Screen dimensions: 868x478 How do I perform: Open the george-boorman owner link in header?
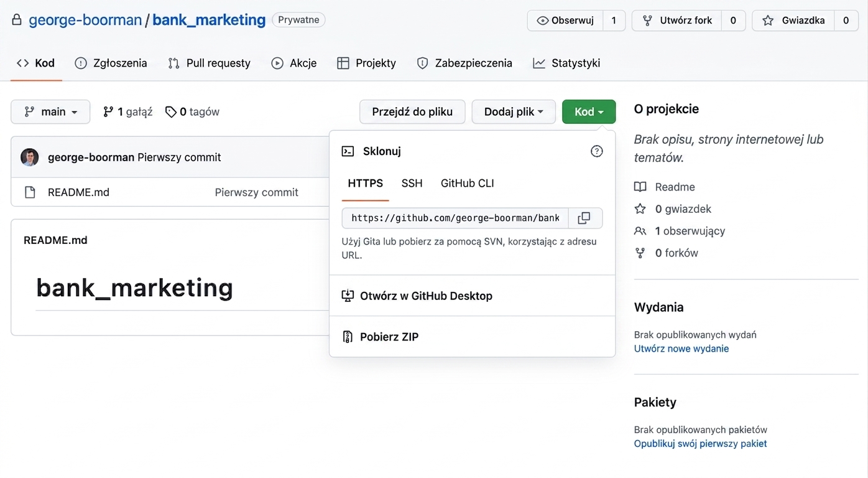coord(85,20)
